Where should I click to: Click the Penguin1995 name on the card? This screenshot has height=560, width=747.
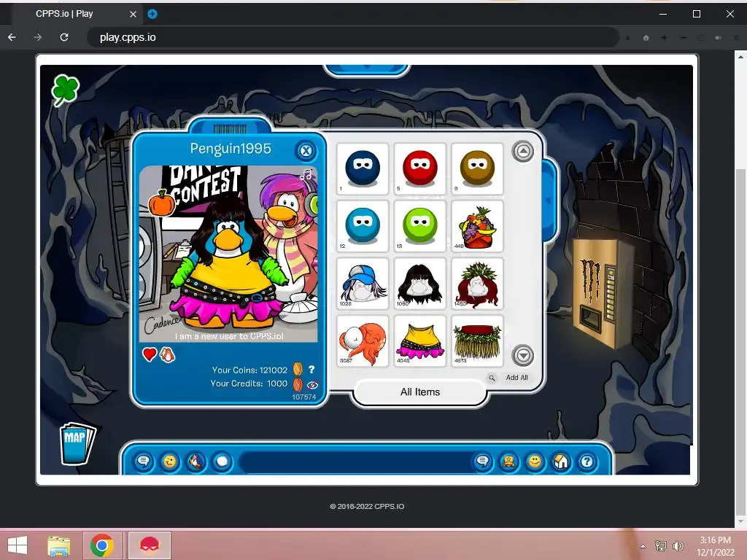(x=231, y=149)
